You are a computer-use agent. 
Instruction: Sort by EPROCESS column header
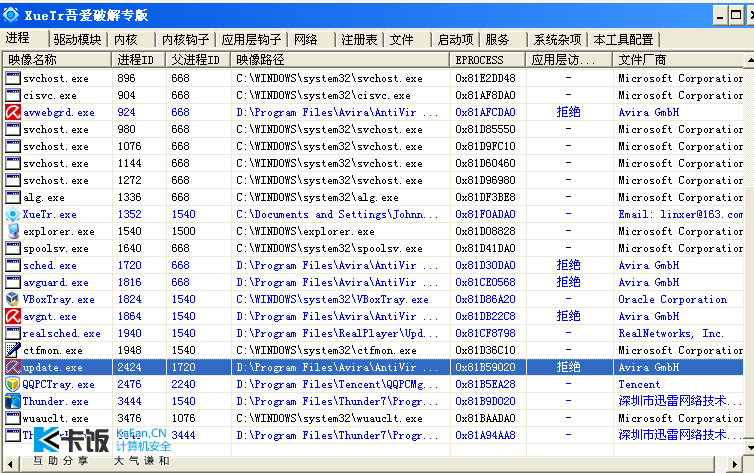point(488,60)
